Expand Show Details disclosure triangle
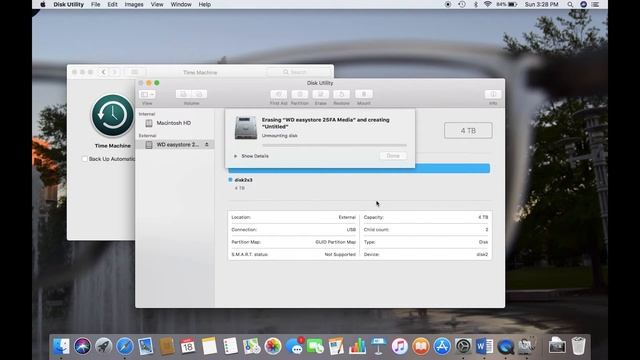Viewport: 640px width, 360px height. click(236, 156)
